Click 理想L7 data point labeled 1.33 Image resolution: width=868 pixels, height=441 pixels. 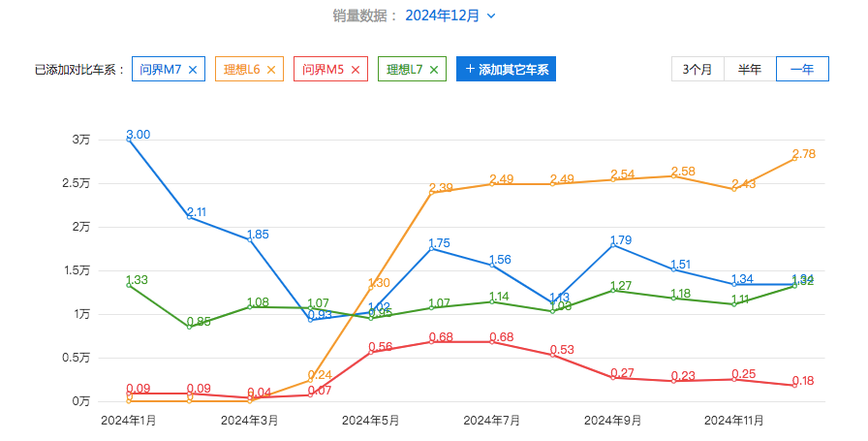pyautogui.click(x=129, y=285)
